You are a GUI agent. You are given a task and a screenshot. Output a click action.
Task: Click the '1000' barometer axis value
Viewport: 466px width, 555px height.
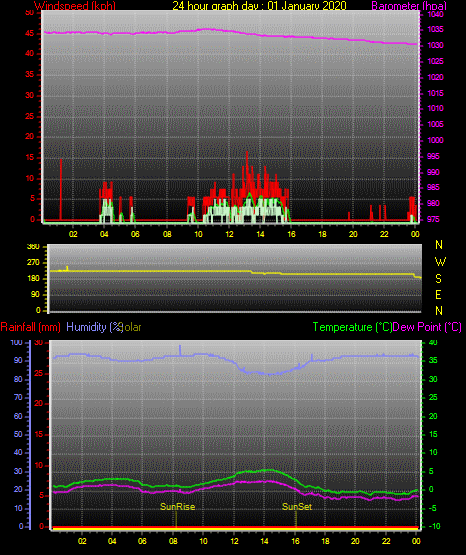coord(435,140)
